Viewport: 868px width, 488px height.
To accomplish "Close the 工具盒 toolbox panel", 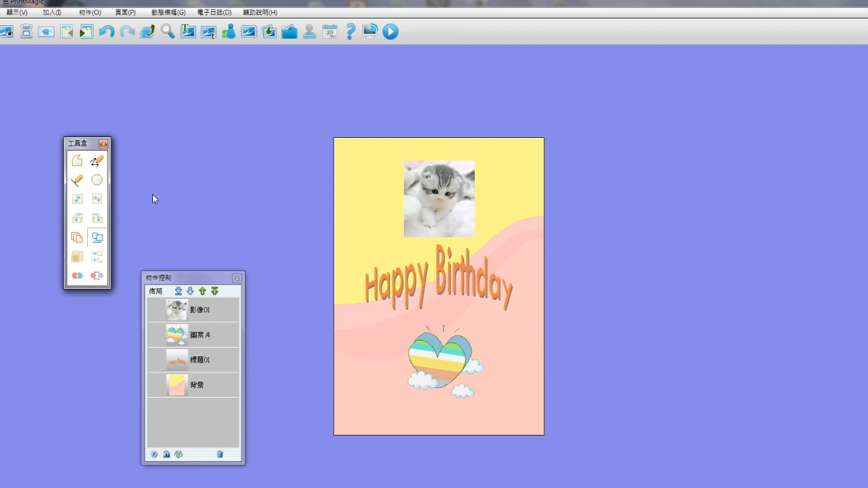I will tap(103, 144).
